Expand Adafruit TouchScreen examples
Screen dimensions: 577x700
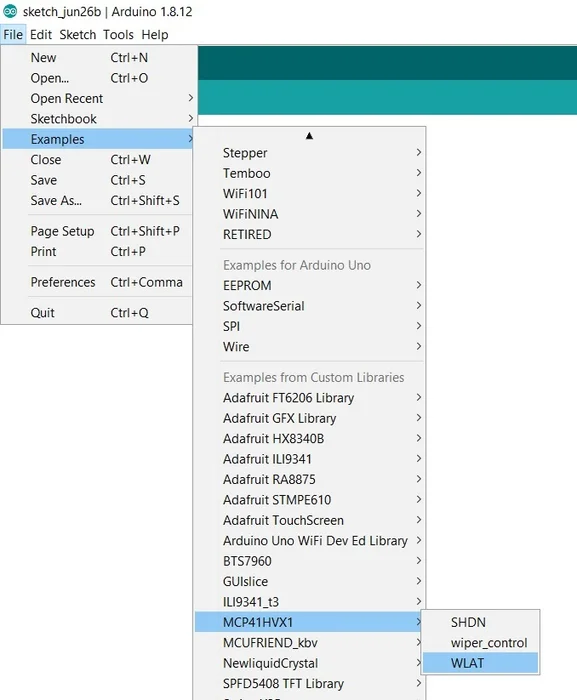pyautogui.click(x=310, y=520)
